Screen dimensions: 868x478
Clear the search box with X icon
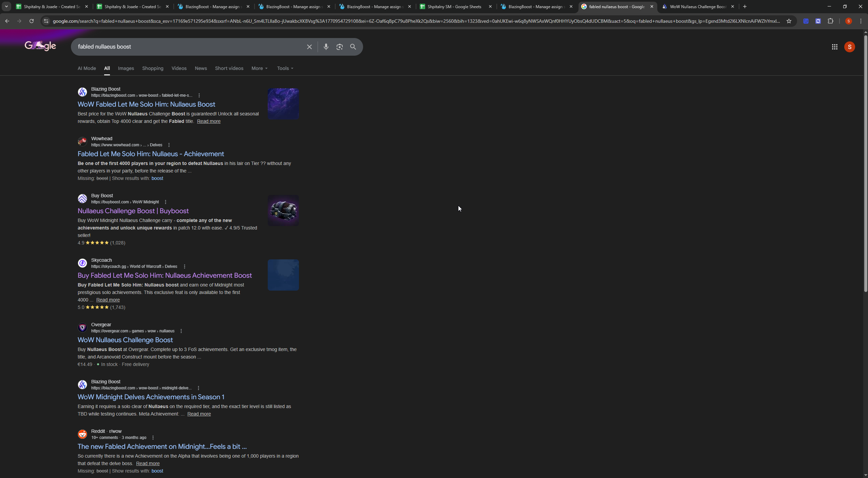[309, 47]
